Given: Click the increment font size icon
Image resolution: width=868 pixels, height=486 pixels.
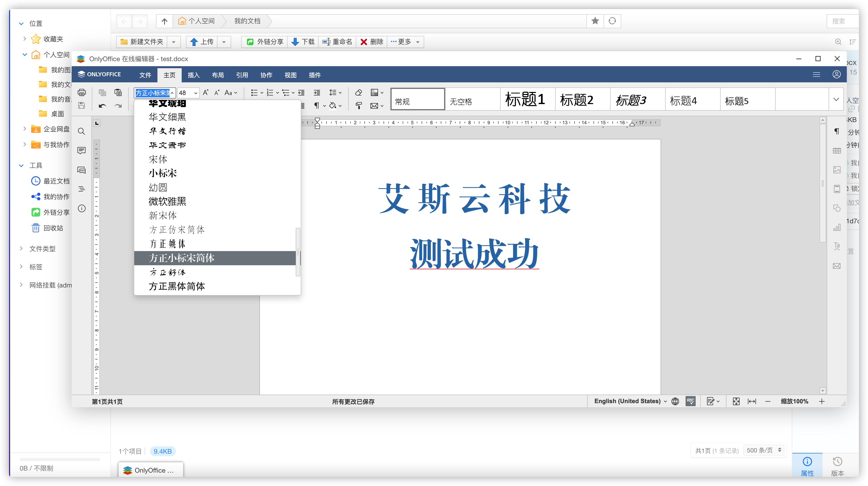Looking at the screenshot, I should tap(206, 92).
